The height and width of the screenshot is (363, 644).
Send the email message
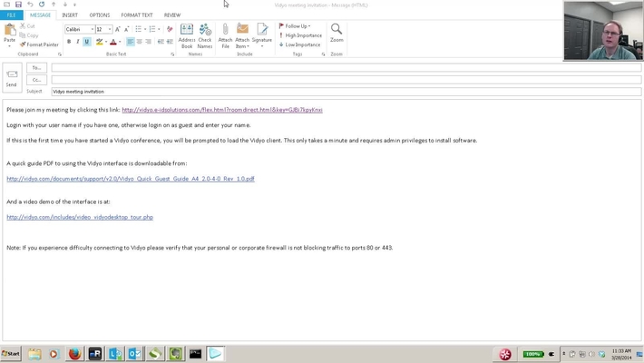(x=12, y=77)
